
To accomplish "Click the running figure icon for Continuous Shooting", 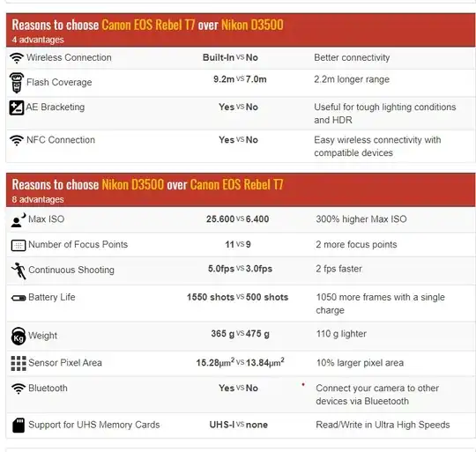I will pyautogui.click(x=19, y=270).
